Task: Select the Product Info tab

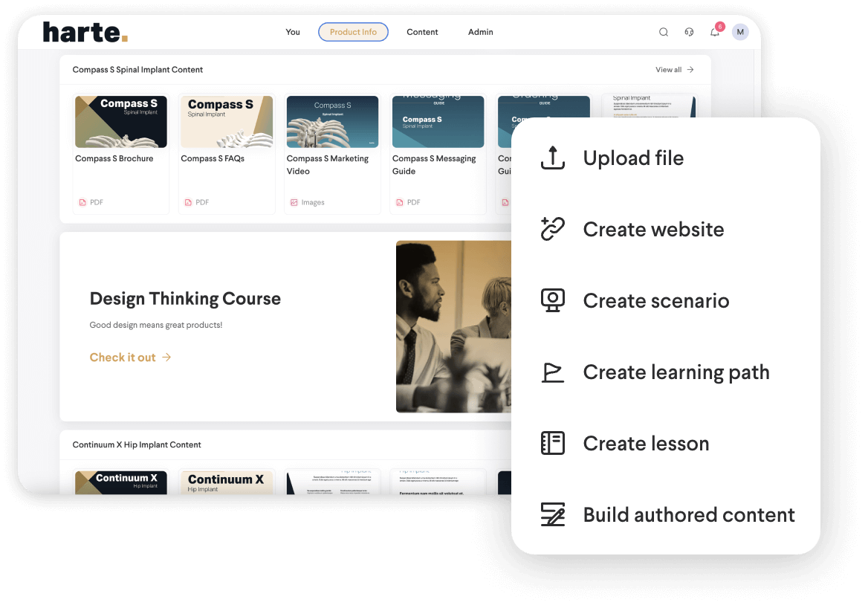Action: [353, 32]
